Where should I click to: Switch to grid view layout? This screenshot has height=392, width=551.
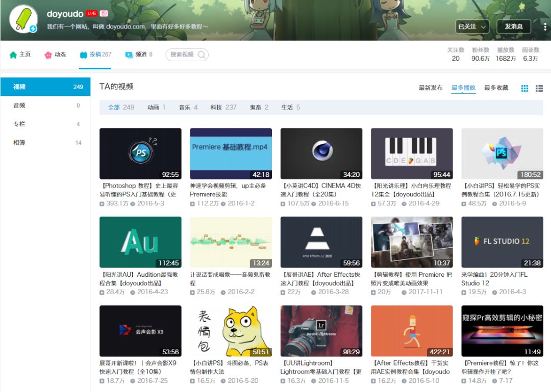pyautogui.click(x=524, y=88)
